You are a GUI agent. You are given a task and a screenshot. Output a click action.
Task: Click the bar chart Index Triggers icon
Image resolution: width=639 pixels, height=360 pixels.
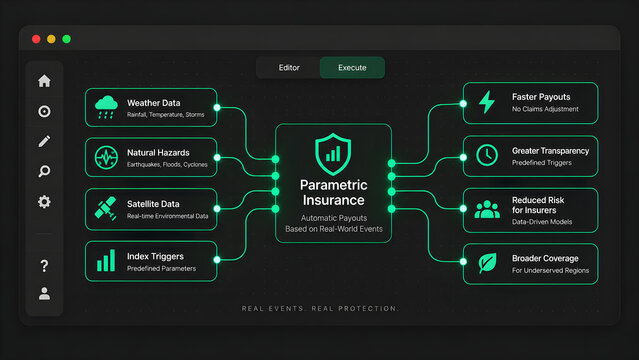click(106, 261)
